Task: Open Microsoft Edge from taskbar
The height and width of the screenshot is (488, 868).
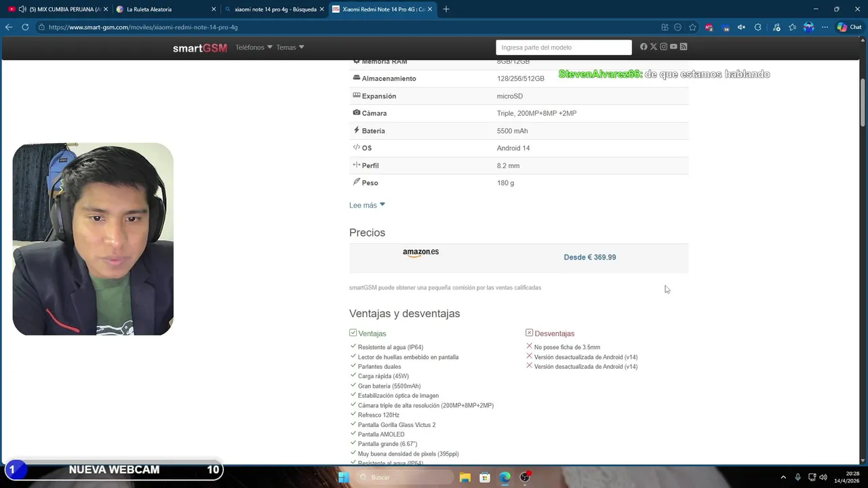Action: coord(505,477)
